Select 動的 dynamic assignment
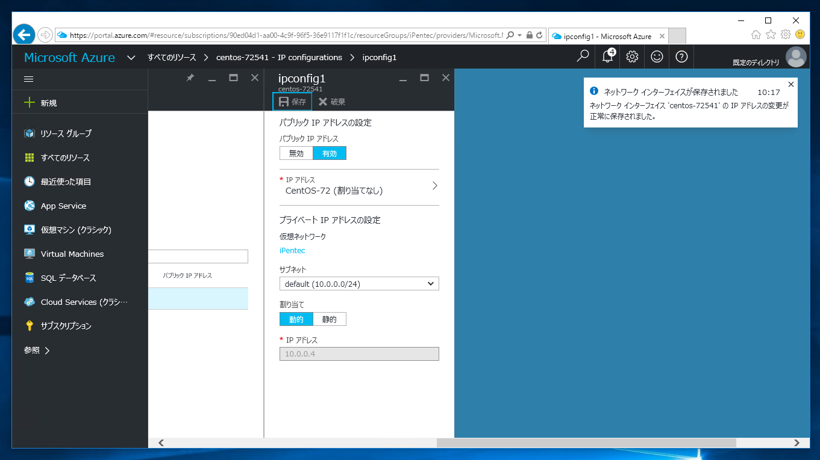820x460 pixels. (x=296, y=319)
